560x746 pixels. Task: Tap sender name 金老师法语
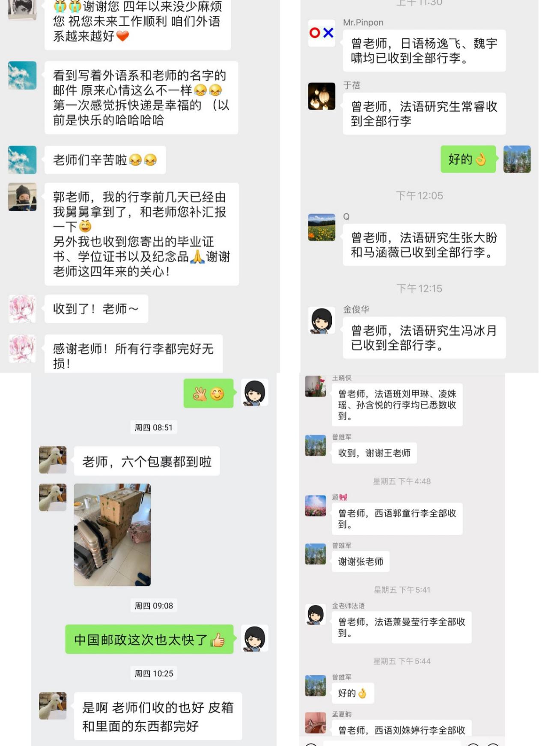click(x=349, y=606)
